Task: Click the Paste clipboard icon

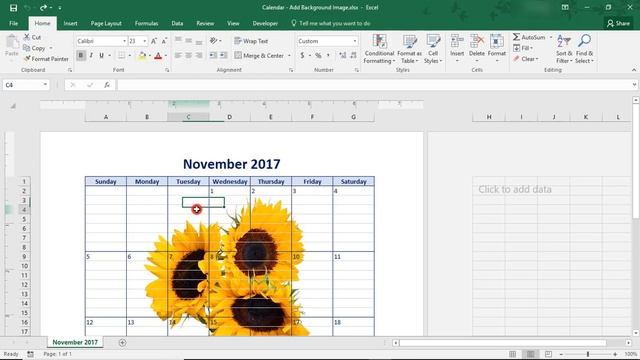Action: click(x=12, y=42)
